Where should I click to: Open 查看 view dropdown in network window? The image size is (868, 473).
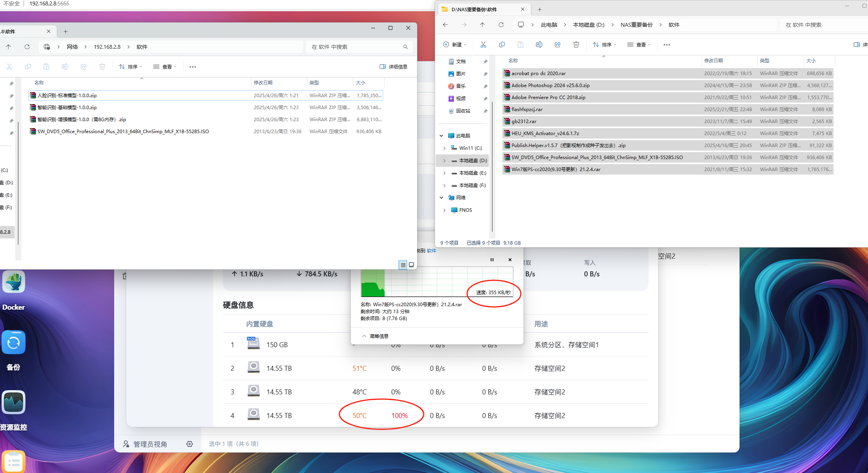pos(165,67)
